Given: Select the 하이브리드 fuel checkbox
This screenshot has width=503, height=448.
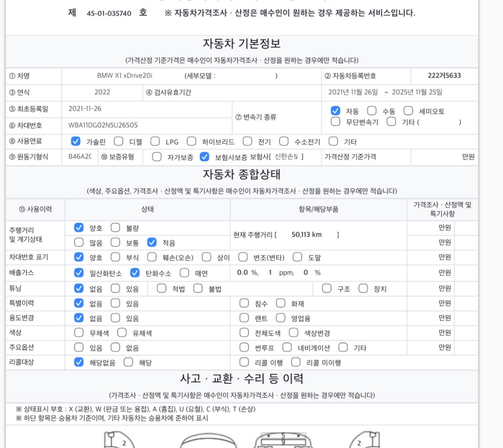Looking at the screenshot, I should coord(192,141).
